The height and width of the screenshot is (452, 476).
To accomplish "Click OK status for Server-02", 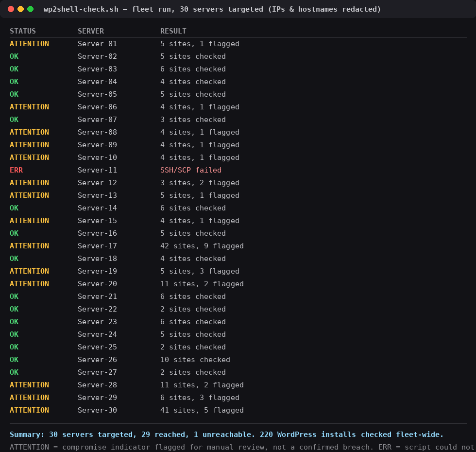I will (14, 56).
